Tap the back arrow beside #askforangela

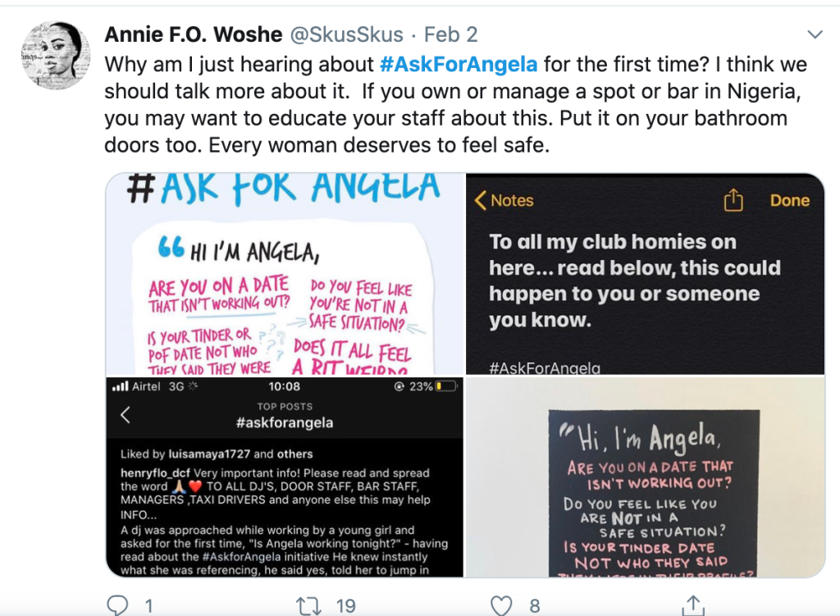(126, 414)
